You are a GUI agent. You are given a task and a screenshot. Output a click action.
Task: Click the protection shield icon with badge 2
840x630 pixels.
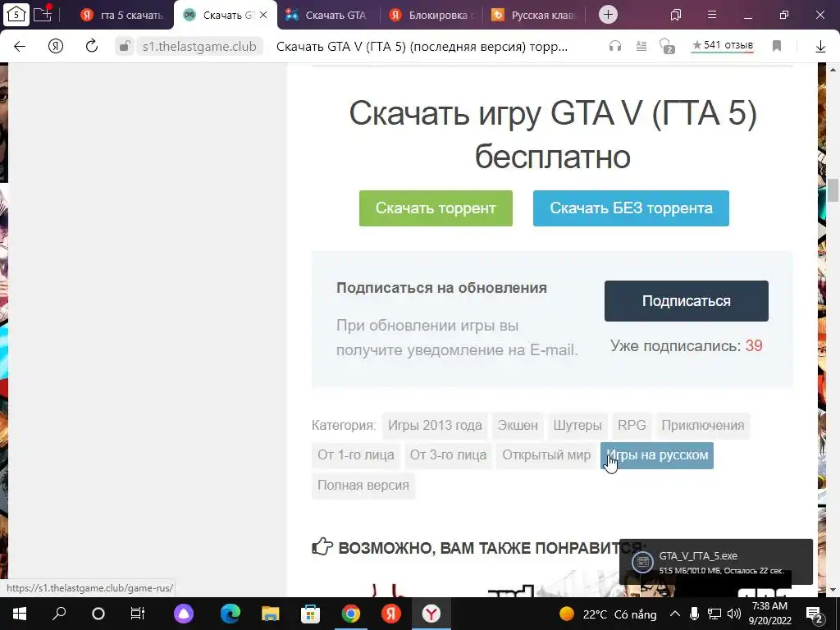click(x=666, y=46)
